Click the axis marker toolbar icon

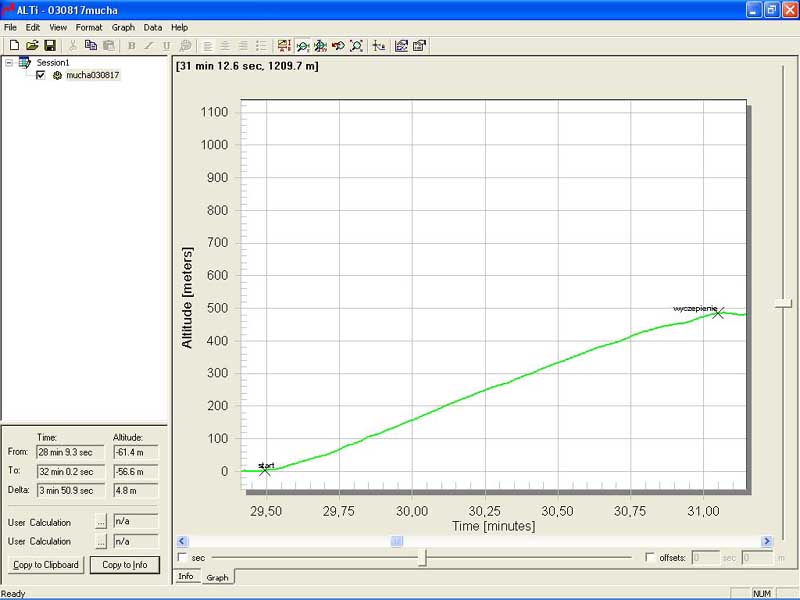(379, 46)
